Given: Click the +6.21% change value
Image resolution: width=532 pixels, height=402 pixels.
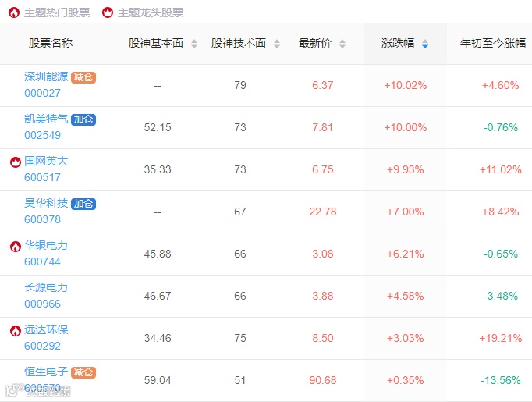Looking at the screenshot, I should pos(406,254).
